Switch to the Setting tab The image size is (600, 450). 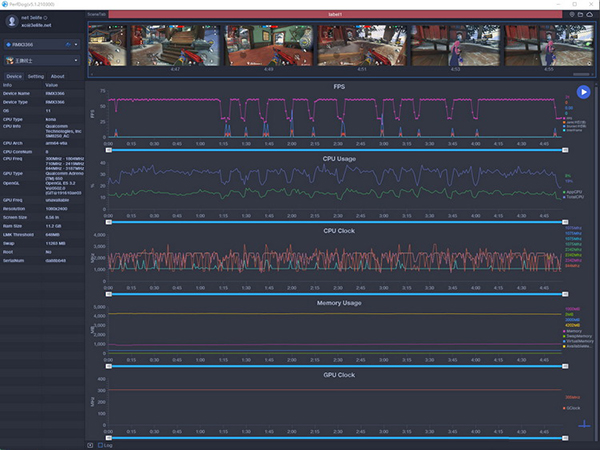(35, 76)
